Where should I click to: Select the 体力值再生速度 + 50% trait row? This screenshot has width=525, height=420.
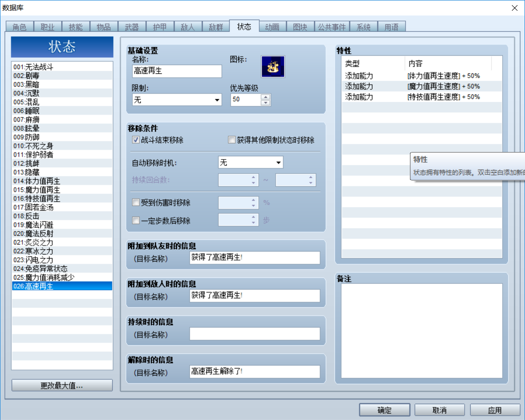click(x=422, y=76)
